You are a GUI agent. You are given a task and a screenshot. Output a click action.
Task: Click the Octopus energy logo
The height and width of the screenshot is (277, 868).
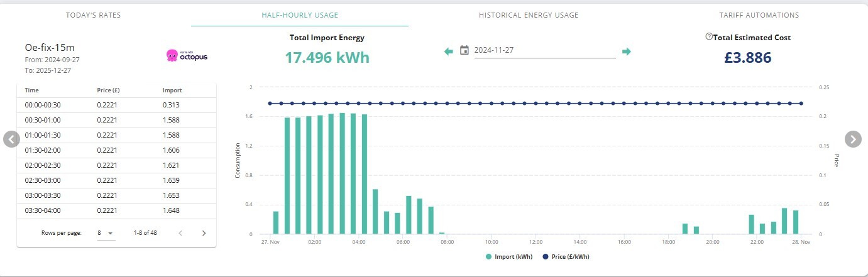186,56
